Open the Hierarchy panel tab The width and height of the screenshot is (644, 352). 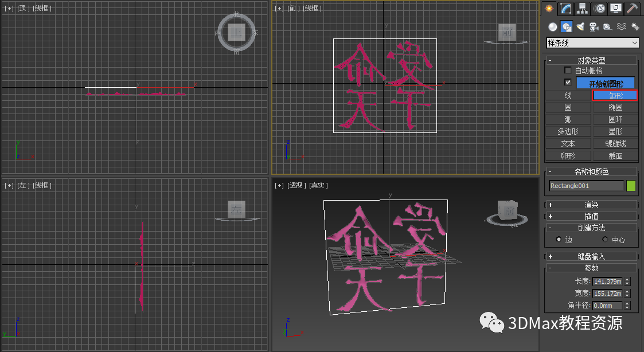point(582,8)
